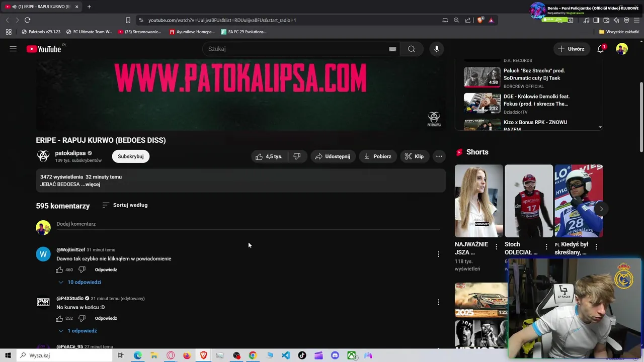Reply to the @P4XStudio comment
This screenshot has height=362, width=644.
(106, 318)
